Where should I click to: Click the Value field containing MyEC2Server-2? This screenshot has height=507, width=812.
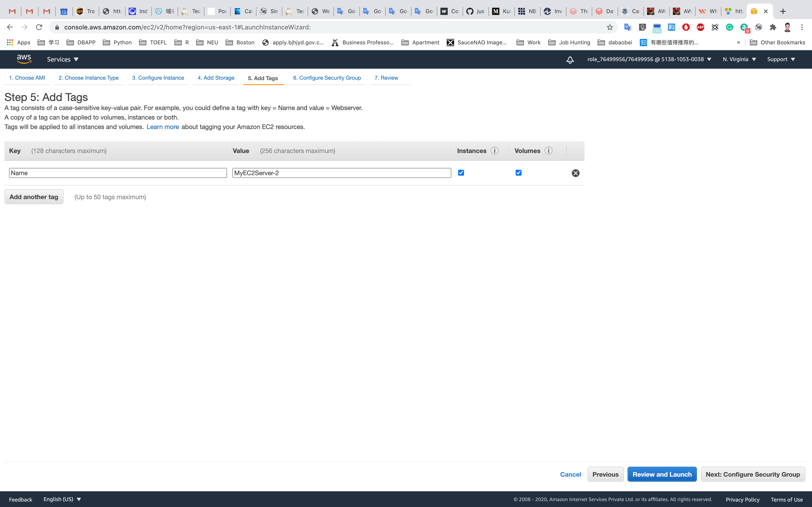click(x=341, y=173)
